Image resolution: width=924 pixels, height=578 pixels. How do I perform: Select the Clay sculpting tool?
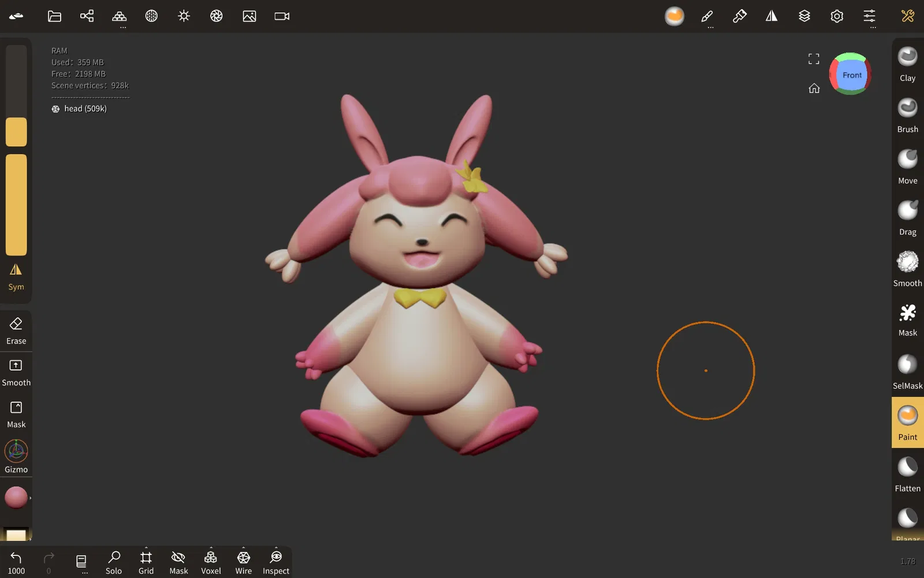tap(907, 64)
